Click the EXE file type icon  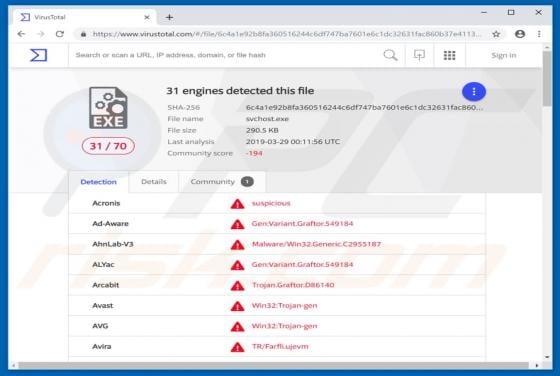(108, 108)
